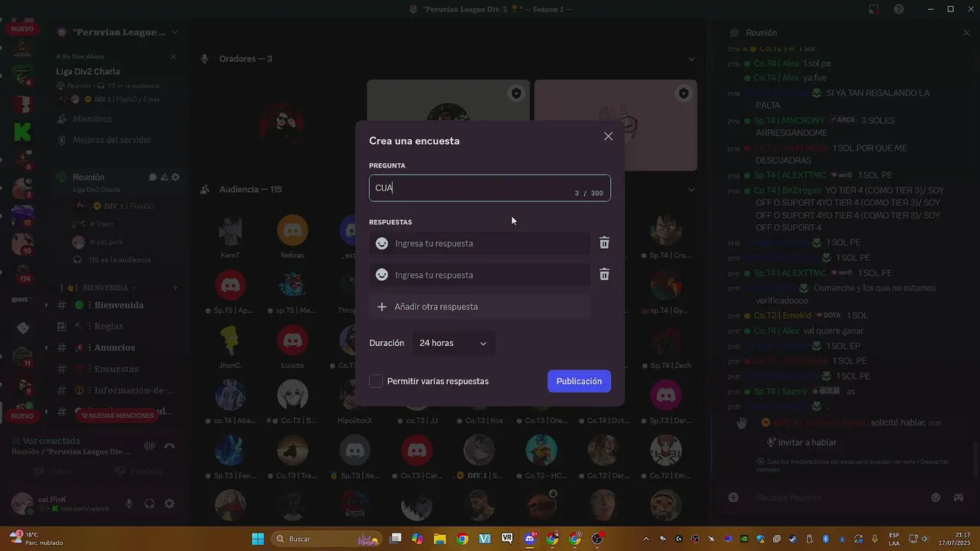This screenshot has height=551, width=980.
Task: Open Reunión channel settings gear
Action: coord(175,177)
